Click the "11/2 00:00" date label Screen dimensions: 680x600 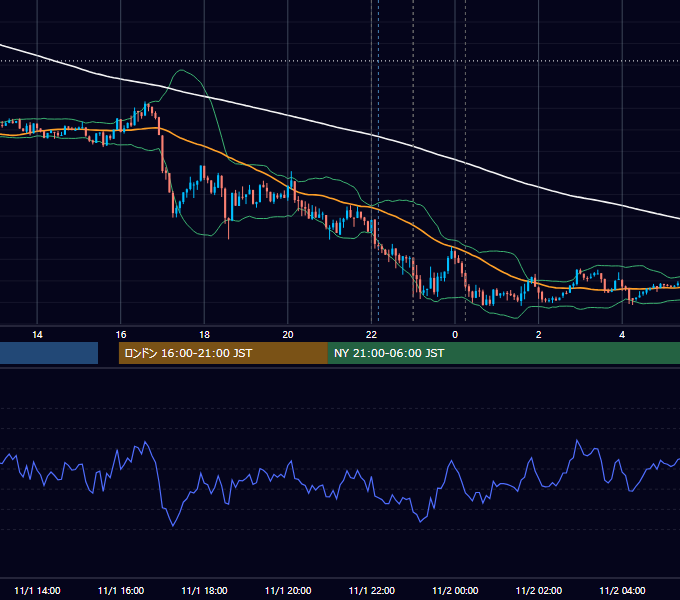coord(455,590)
